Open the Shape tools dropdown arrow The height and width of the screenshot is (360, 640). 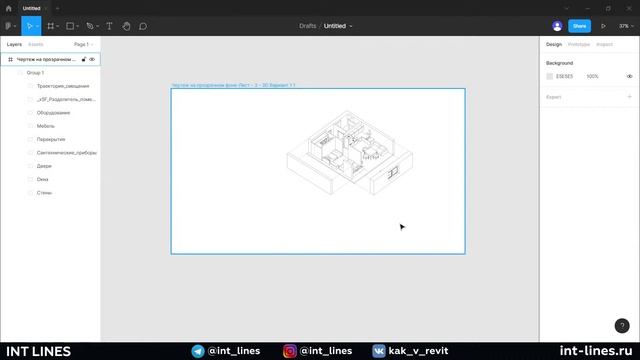coord(77,27)
